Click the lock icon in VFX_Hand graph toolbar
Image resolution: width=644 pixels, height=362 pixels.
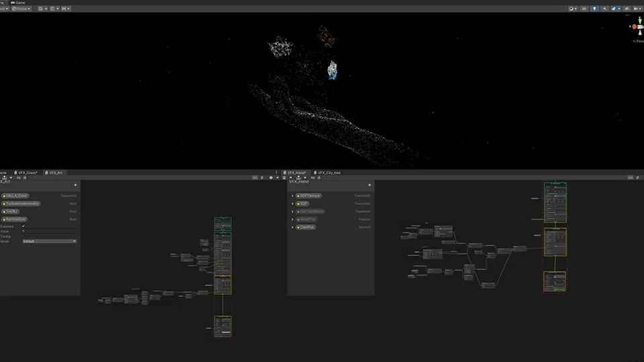click(x=319, y=178)
